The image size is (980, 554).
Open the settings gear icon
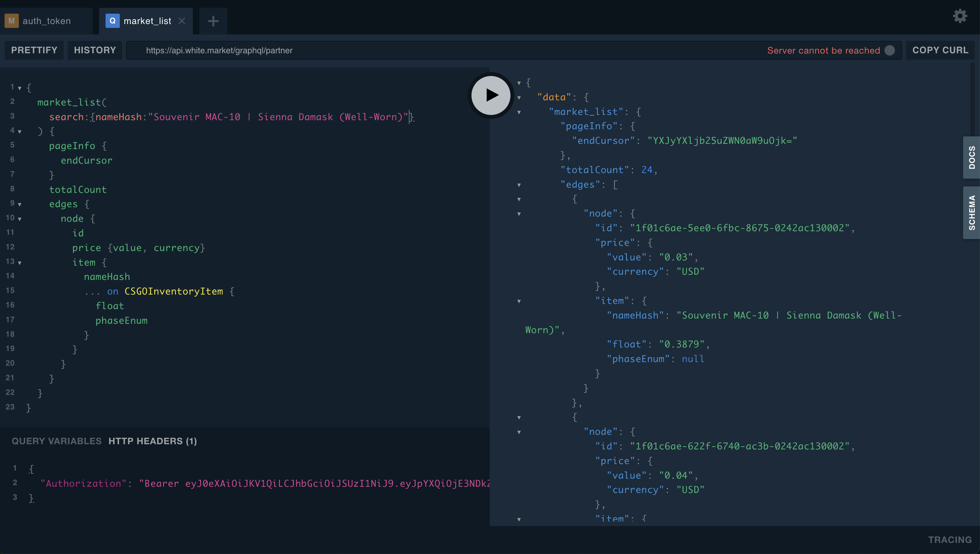click(960, 16)
